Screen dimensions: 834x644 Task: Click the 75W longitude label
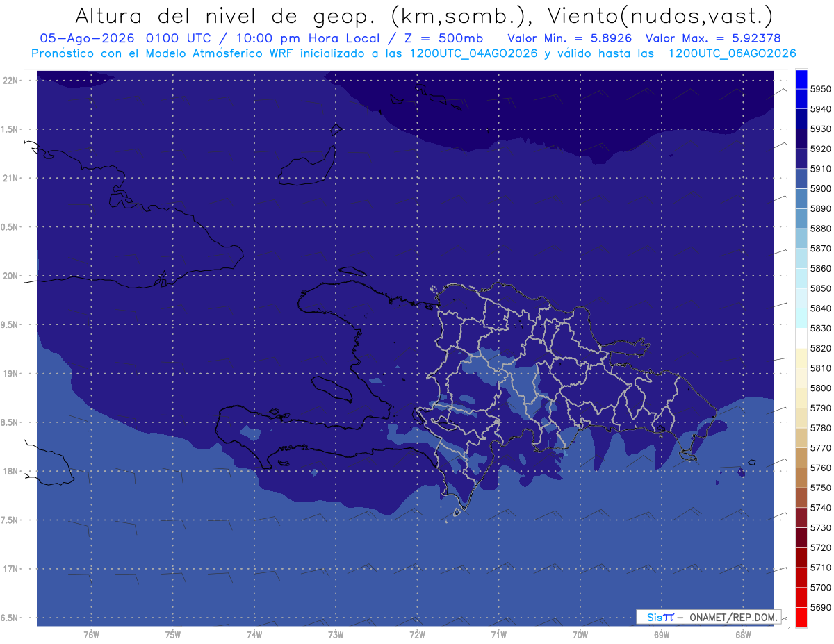pyautogui.click(x=173, y=634)
